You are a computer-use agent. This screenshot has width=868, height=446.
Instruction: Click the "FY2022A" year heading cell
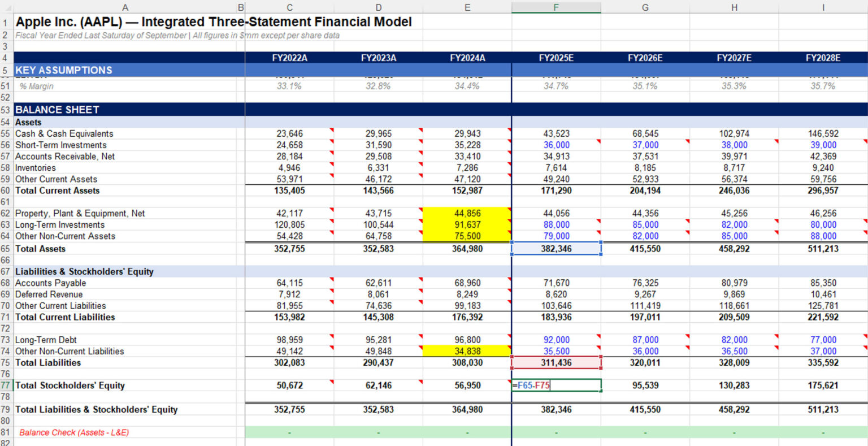point(289,58)
